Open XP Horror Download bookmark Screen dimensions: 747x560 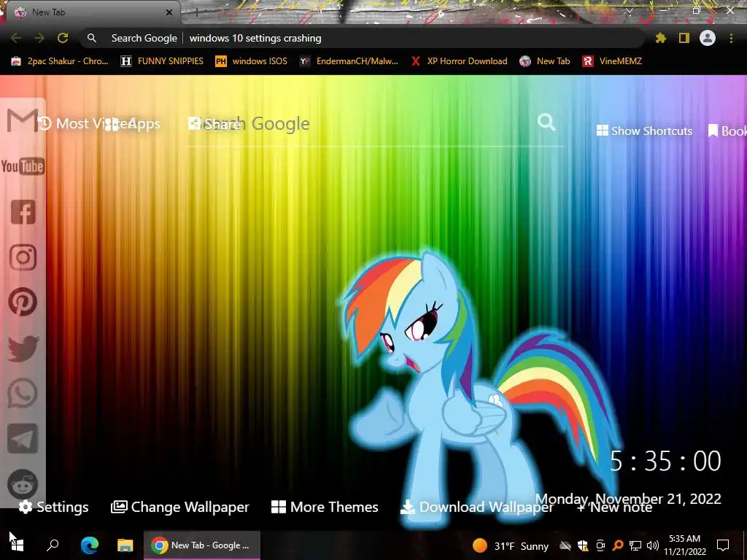[x=460, y=61]
